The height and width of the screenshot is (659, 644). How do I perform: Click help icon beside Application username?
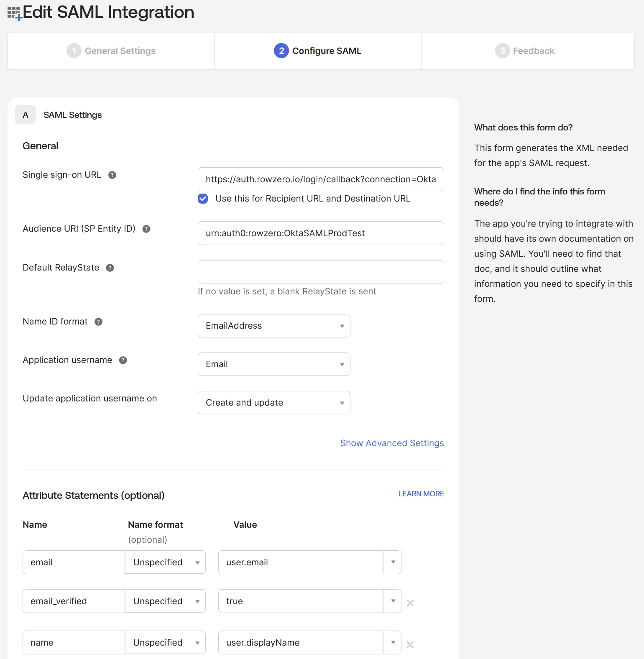(123, 360)
